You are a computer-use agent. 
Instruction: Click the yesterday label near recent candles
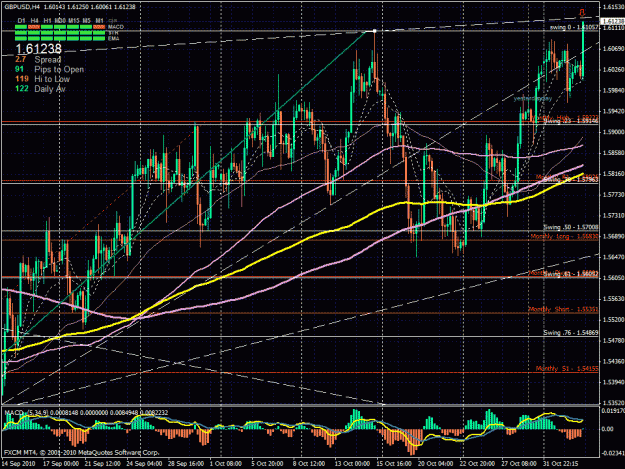click(533, 98)
